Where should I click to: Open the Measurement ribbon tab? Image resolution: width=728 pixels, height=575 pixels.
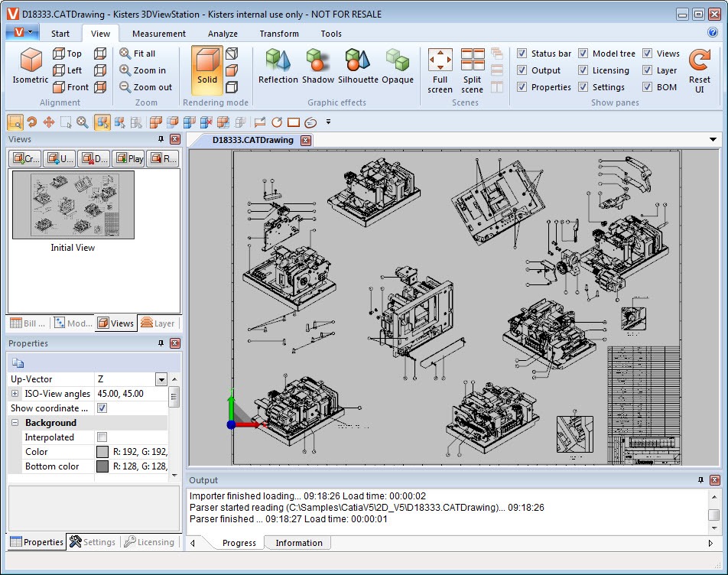pos(159,34)
